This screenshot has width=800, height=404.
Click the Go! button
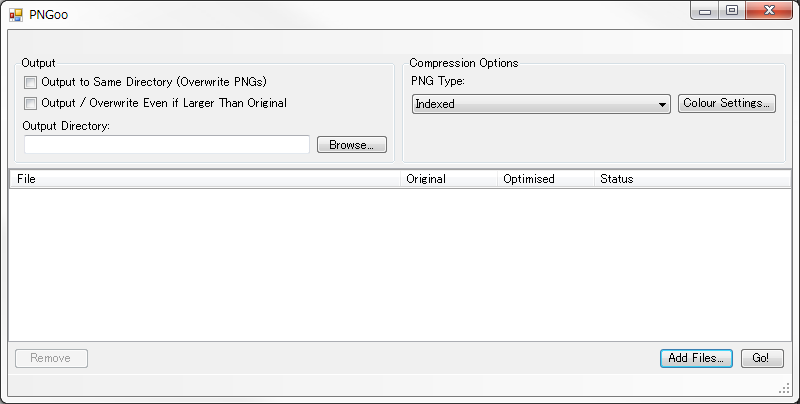(762, 358)
